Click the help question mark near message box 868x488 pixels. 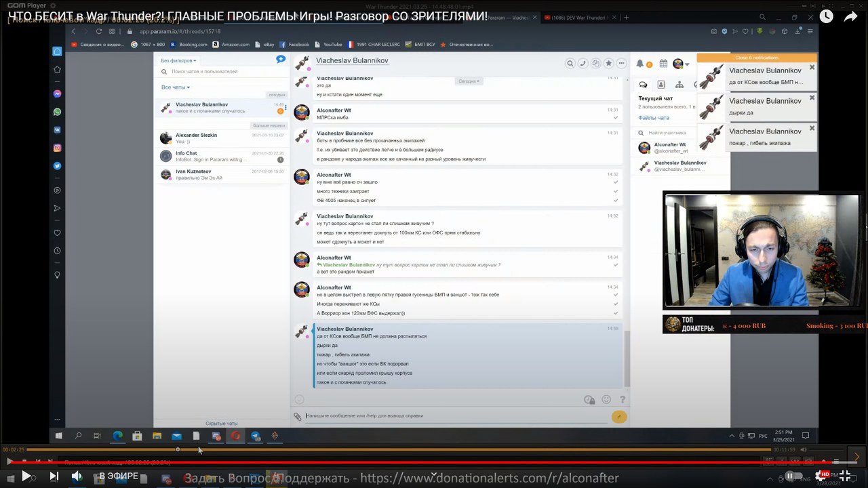coord(623,400)
